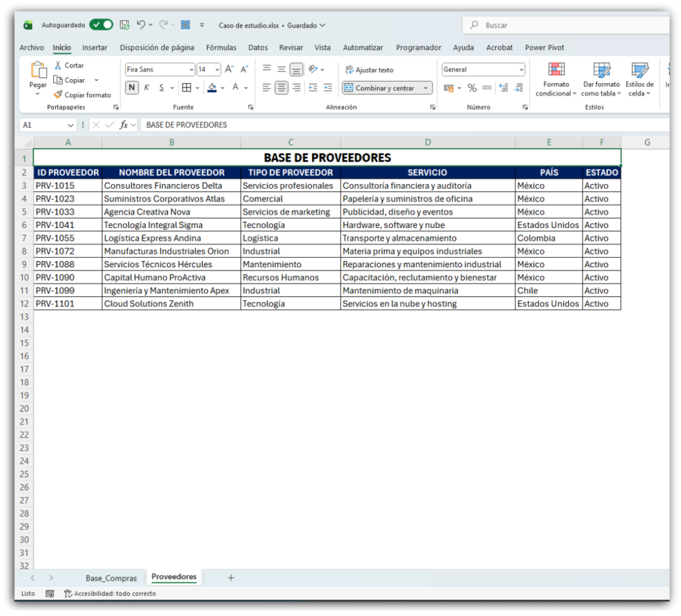Click the italic K formatting icon

pos(146,88)
